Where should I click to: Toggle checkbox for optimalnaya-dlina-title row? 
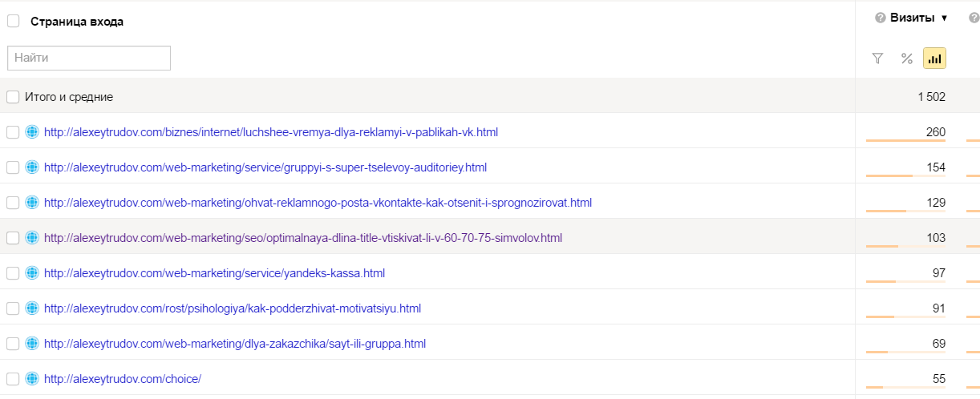13,238
